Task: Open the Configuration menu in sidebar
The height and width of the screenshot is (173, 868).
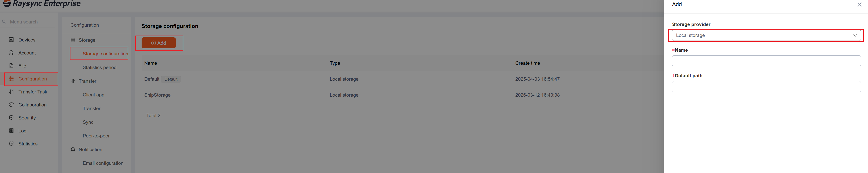Action: (32, 79)
